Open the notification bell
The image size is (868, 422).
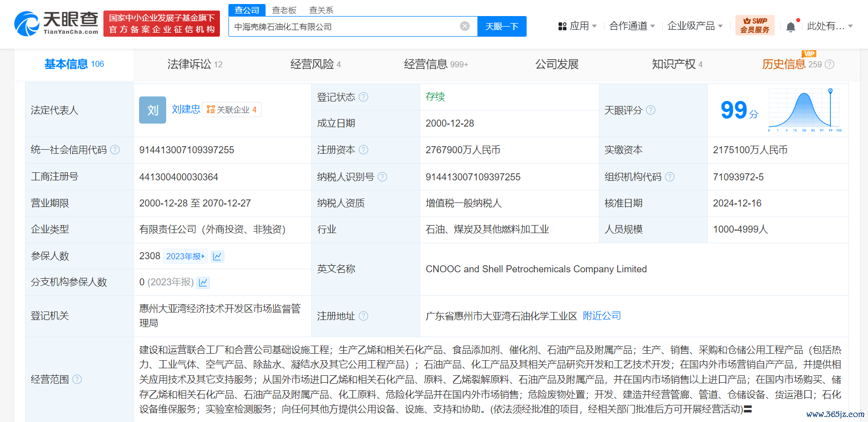[791, 26]
